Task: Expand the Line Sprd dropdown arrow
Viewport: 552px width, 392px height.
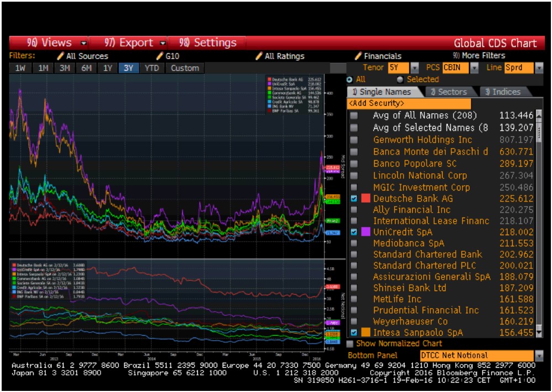Action: pos(539,67)
